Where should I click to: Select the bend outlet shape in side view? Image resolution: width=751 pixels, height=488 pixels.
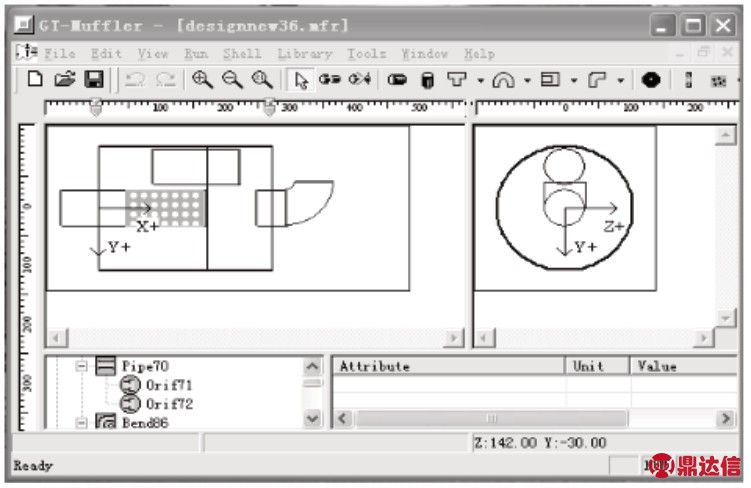tap(309, 202)
